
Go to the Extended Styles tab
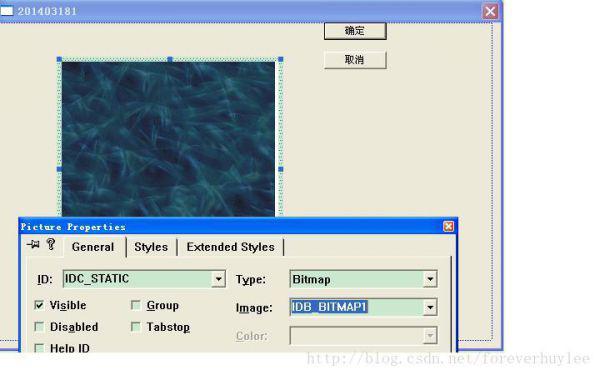pos(231,247)
